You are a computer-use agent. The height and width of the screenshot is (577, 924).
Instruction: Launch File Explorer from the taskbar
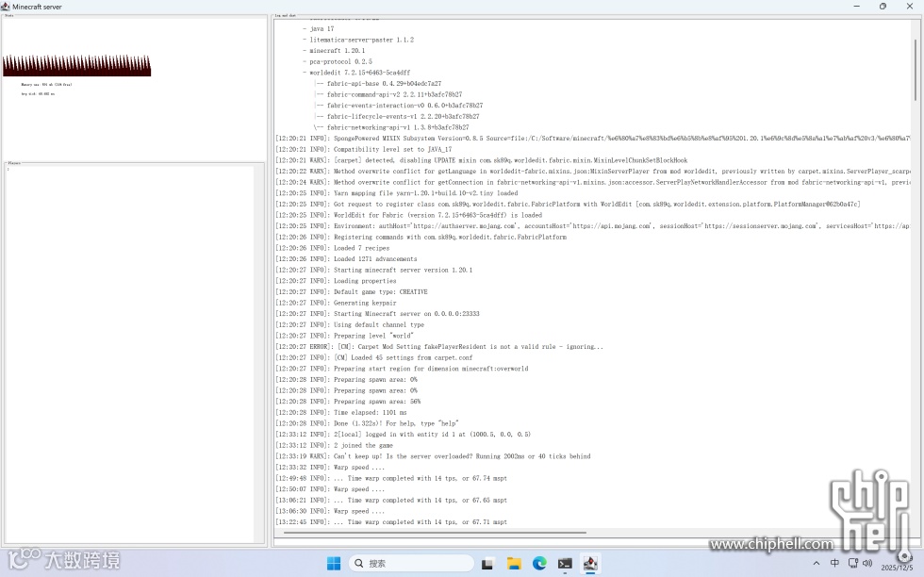click(x=514, y=564)
